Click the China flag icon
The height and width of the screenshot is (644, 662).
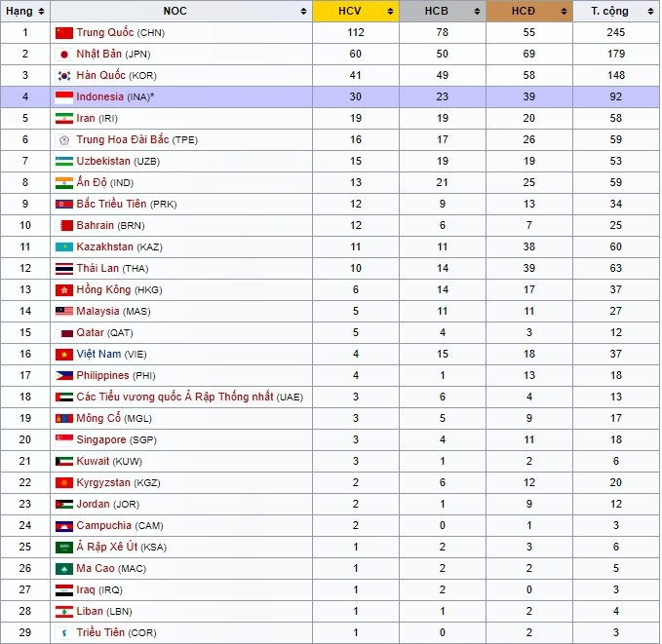(x=64, y=33)
